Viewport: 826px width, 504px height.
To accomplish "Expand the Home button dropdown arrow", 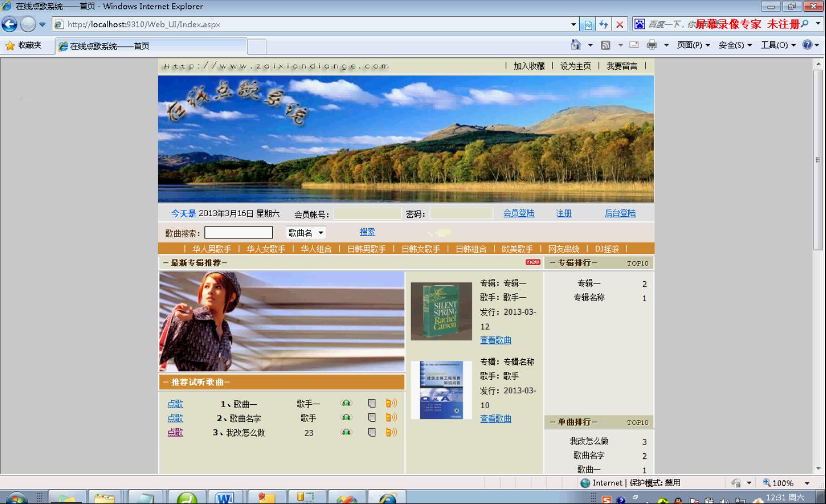I will coord(590,45).
